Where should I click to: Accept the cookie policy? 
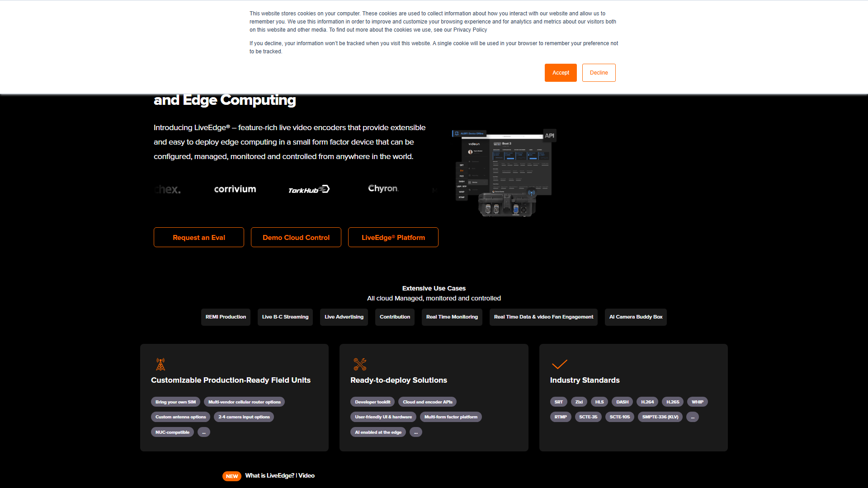[x=561, y=73]
